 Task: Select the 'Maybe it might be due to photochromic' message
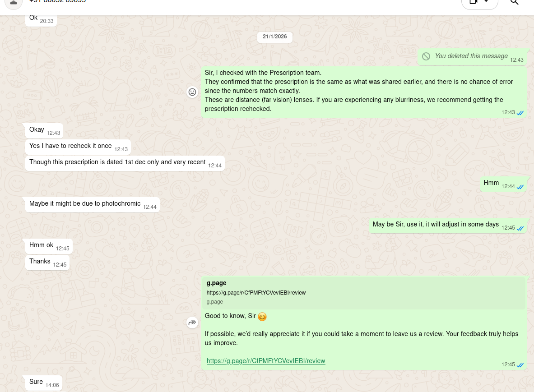(x=92, y=204)
